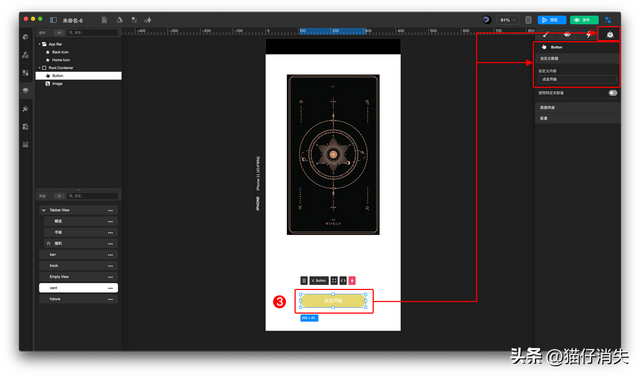Select the cube icon in left sidebar

[25, 37]
